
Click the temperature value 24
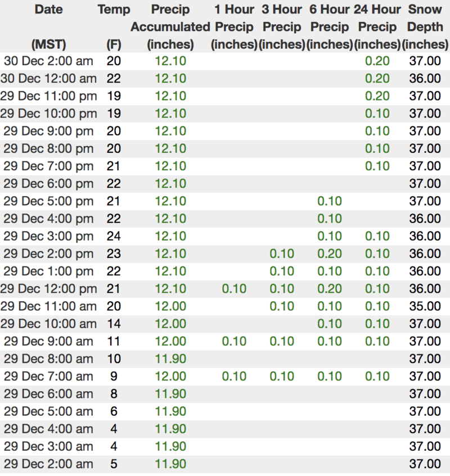114,236
